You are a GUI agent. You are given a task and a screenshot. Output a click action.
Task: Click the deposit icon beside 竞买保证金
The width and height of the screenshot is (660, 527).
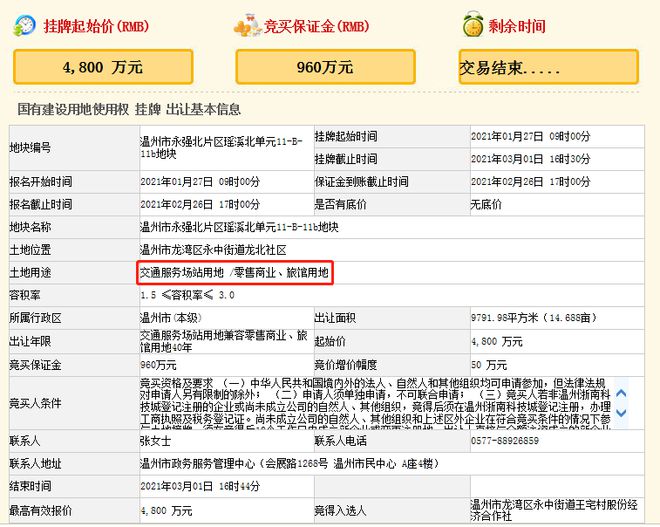(242, 26)
